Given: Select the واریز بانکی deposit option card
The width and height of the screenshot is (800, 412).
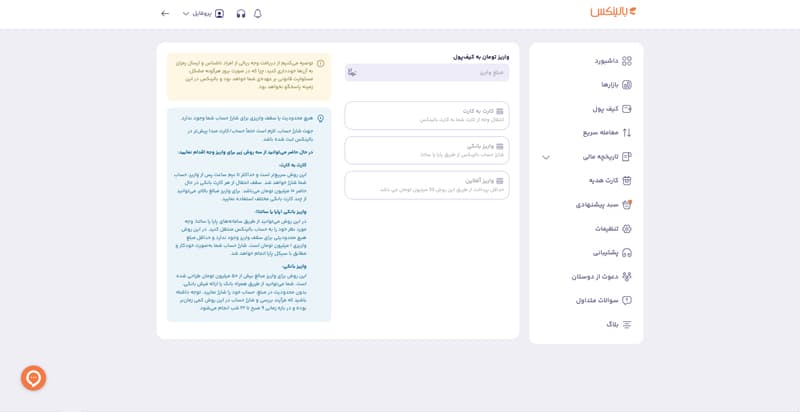Looking at the screenshot, I should [427, 150].
